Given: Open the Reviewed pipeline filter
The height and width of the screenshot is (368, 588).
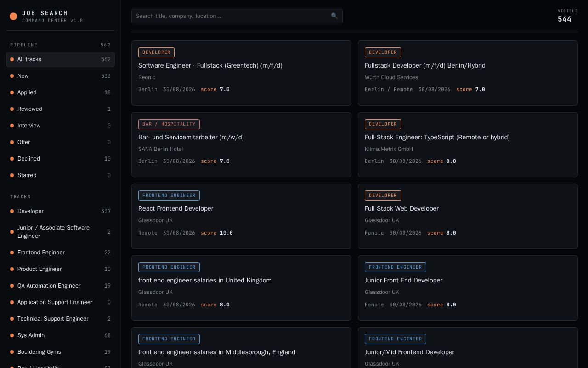Looking at the screenshot, I should pos(60,109).
